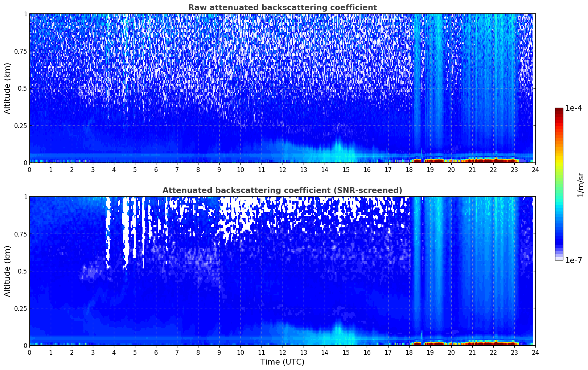Image resolution: width=588 pixels, height=370 pixels.
Task: Click the 'Raw attenuated backscattering coefficient' plot title
Action: pos(282,8)
